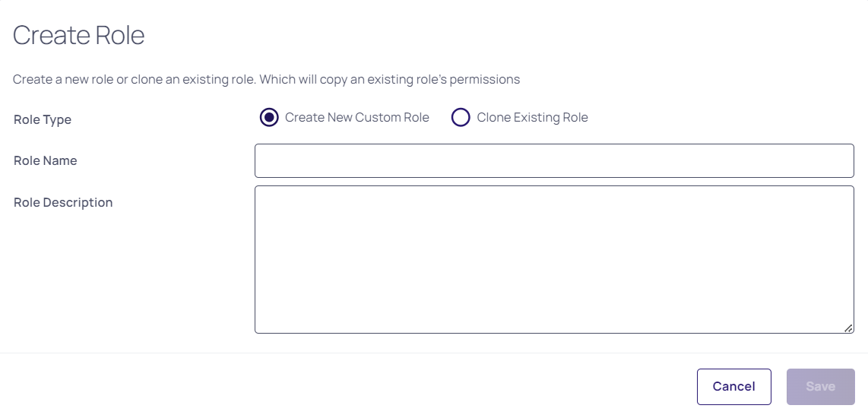This screenshot has height=418, width=868.
Task: Choose the Clone Existing Role radio button
Action: tap(461, 118)
